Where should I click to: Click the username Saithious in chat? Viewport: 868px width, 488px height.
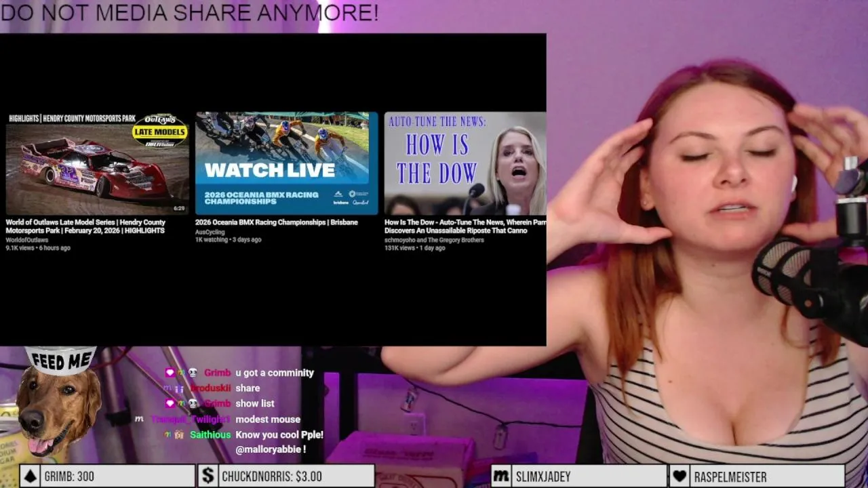pyautogui.click(x=210, y=434)
